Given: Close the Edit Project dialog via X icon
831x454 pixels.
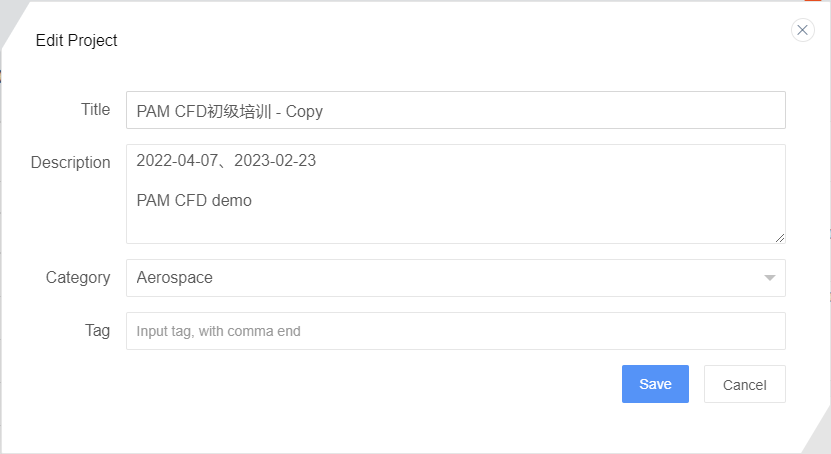Looking at the screenshot, I should pos(802,30).
